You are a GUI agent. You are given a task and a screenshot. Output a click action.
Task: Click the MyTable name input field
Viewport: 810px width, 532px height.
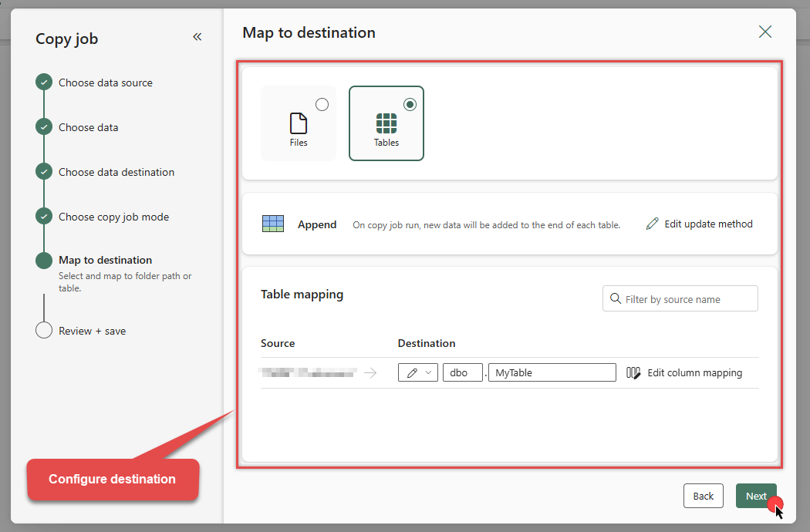(552, 372)
